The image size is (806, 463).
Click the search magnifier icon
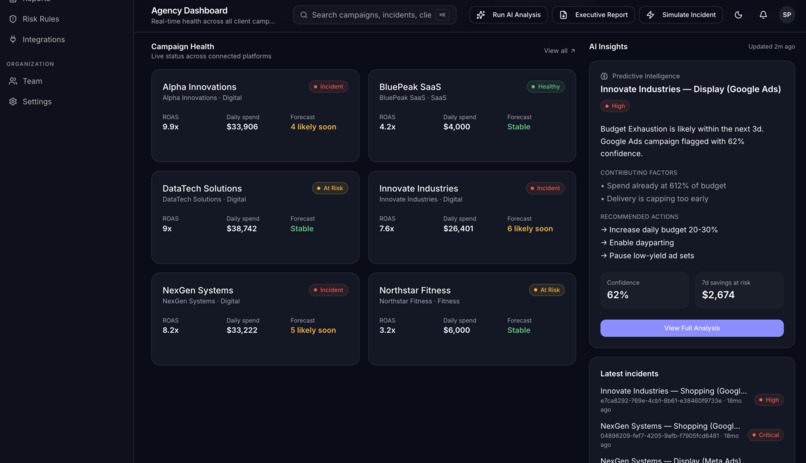coord(304,15)
